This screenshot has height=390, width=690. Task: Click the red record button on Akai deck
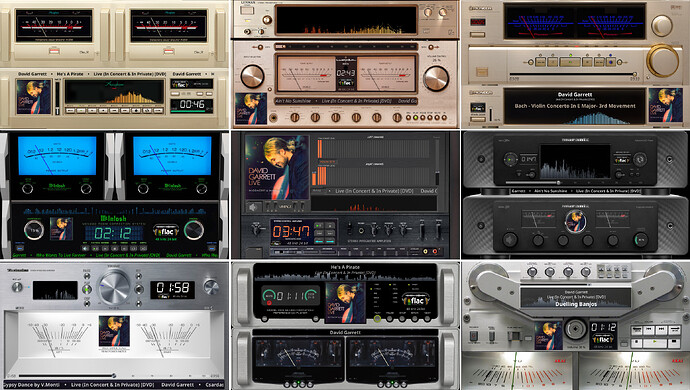tap(473, 335)
